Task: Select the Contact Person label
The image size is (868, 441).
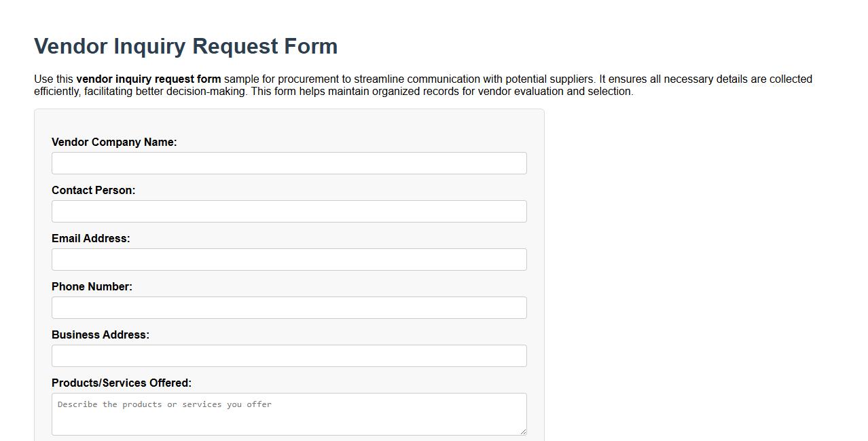Action: tap(93, 190)
